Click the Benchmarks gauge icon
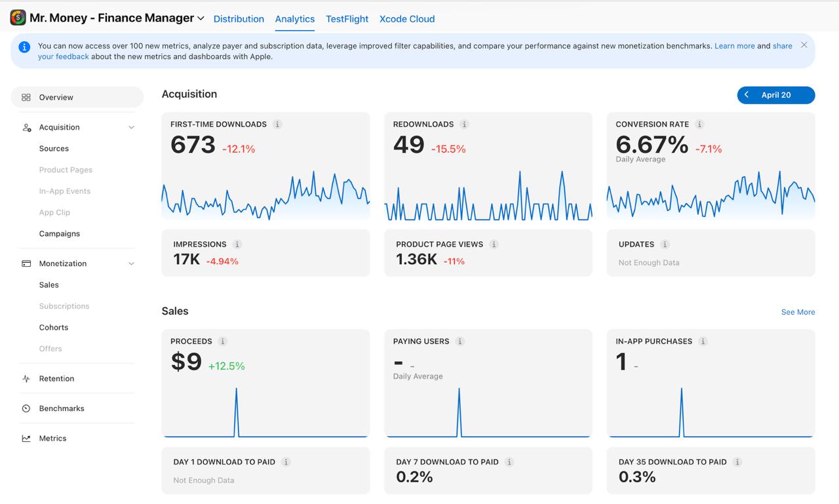Screen dimensions: 839x504 pos(26,408)
